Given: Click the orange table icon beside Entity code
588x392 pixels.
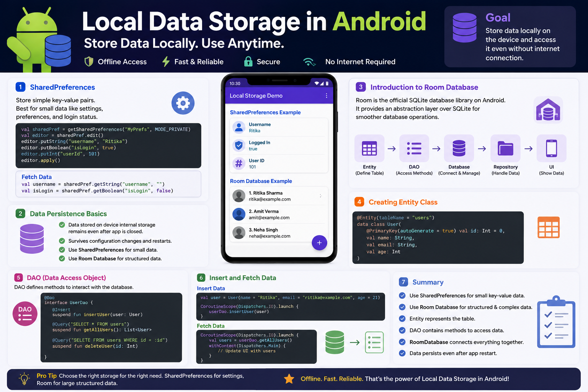Looking at the screenshot, I should (549, 227).
